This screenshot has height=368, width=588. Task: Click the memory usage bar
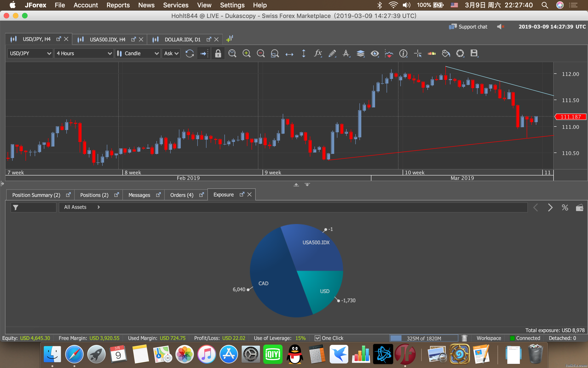[424, 338]
